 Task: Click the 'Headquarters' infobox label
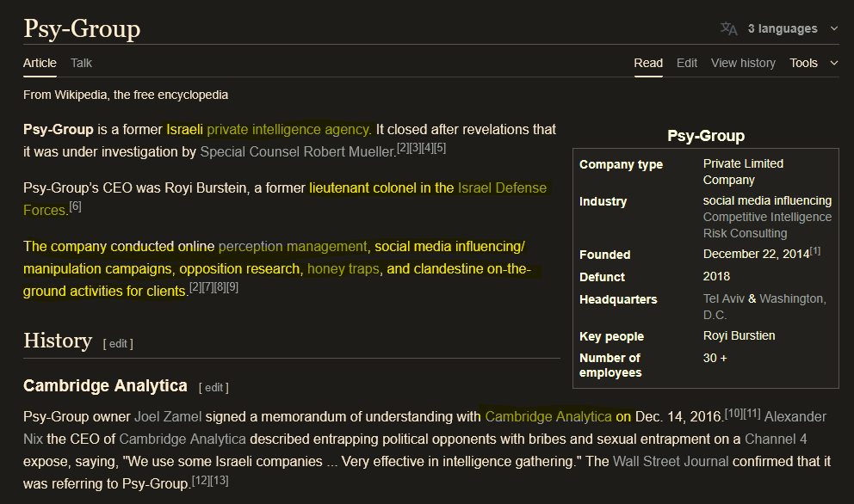(x=618, y=299)
